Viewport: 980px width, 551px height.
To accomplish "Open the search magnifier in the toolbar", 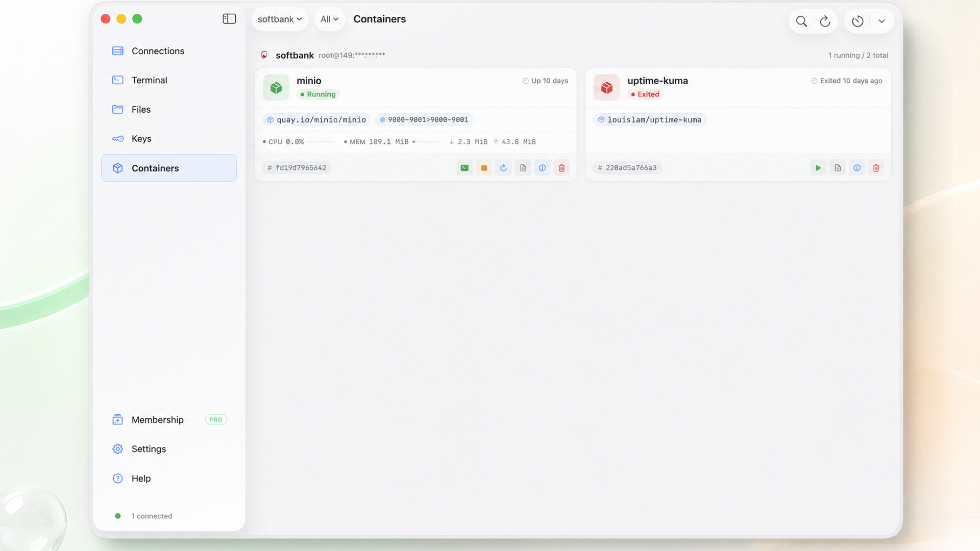I will (801, 21).
